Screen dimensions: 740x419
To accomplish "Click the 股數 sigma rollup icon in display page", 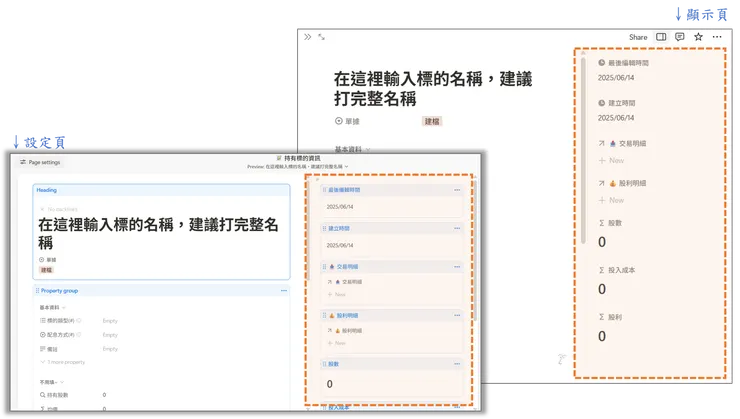I will tap(601, 223).
